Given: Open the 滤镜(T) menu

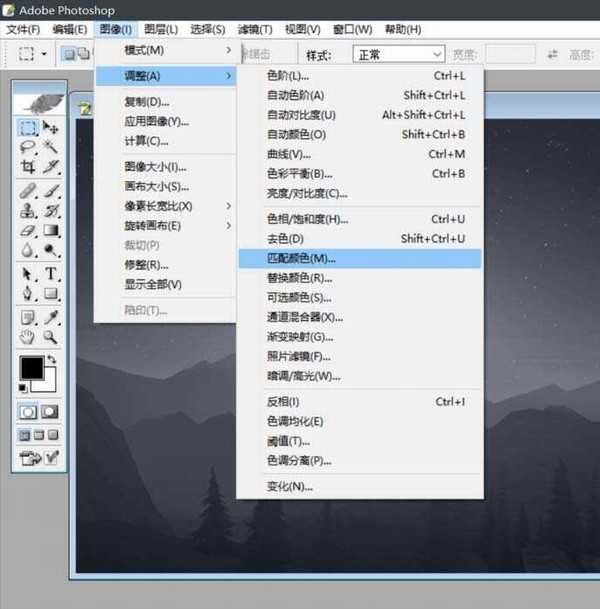Looking at the screenshot, I should coord(255,30).
